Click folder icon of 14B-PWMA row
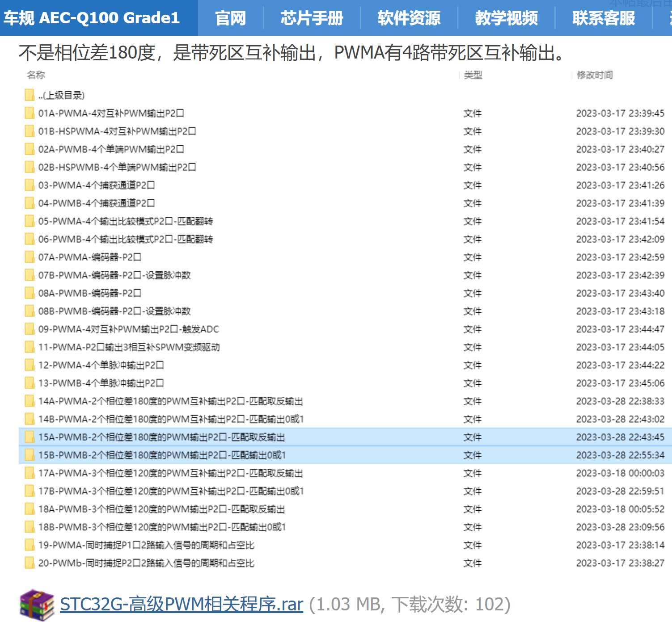672x622 pixels. [x=30, y=419]
